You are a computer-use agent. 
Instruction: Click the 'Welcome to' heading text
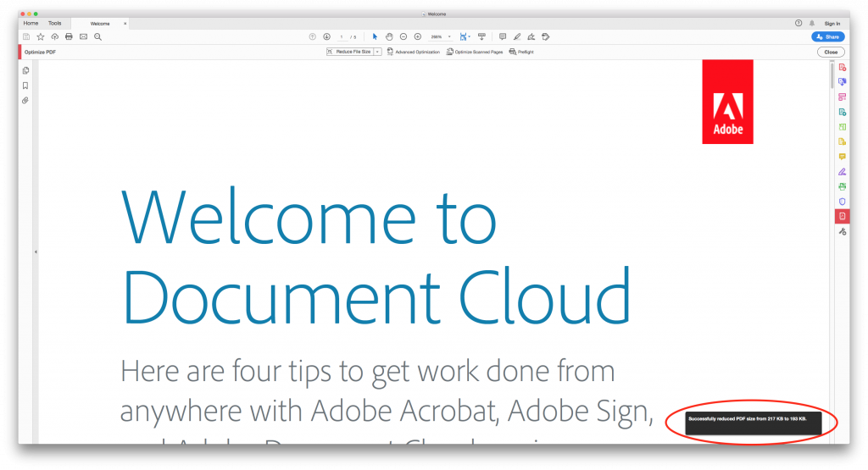click(309, 217)
